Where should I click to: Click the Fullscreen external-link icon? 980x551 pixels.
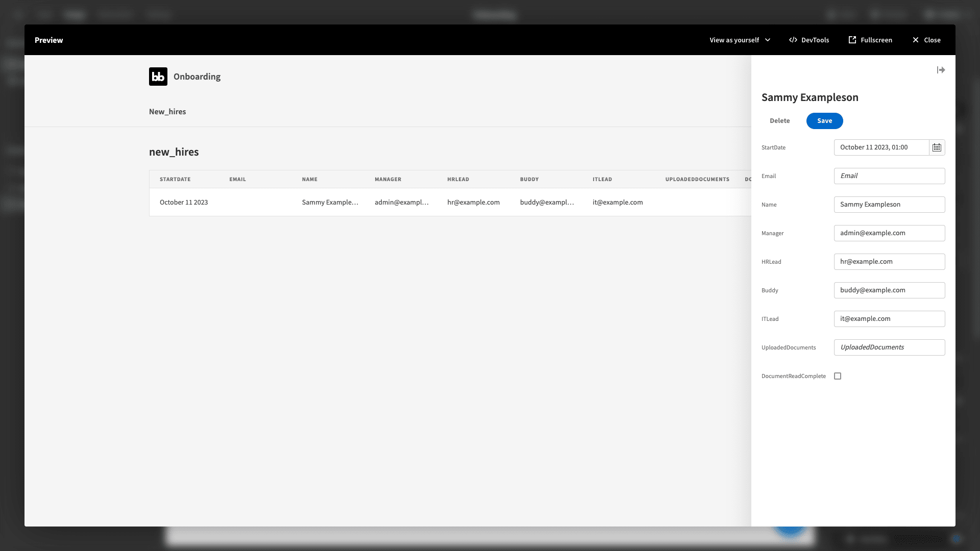(x=852, y=40)
